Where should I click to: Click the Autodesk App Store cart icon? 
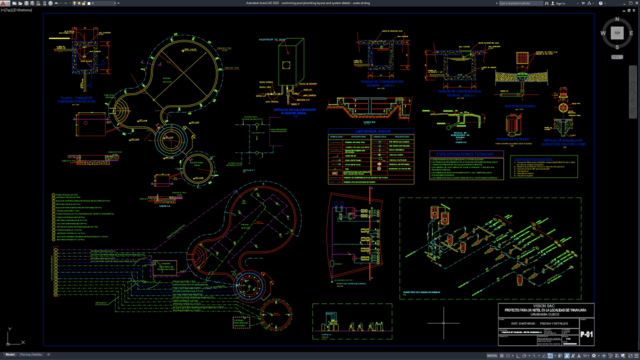click(583, 3)
